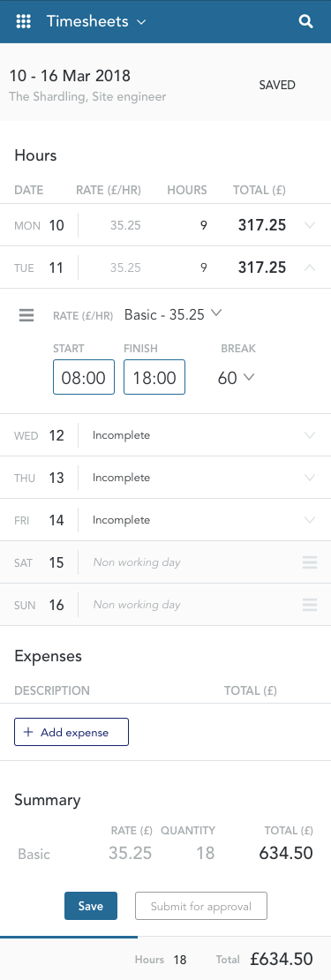Edit the Finish time field 18:00
The height and width of the screenshot is (980, 331).
[x=154, y=378]
